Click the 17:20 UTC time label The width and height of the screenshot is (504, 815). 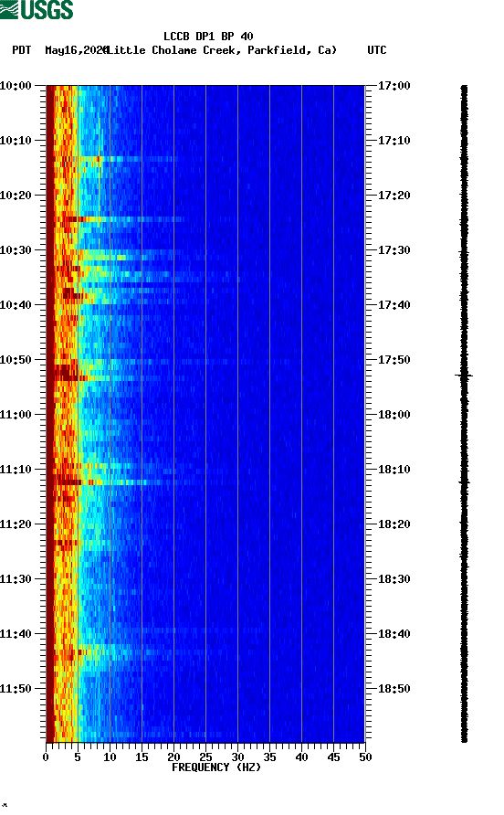tap(394, 196)
